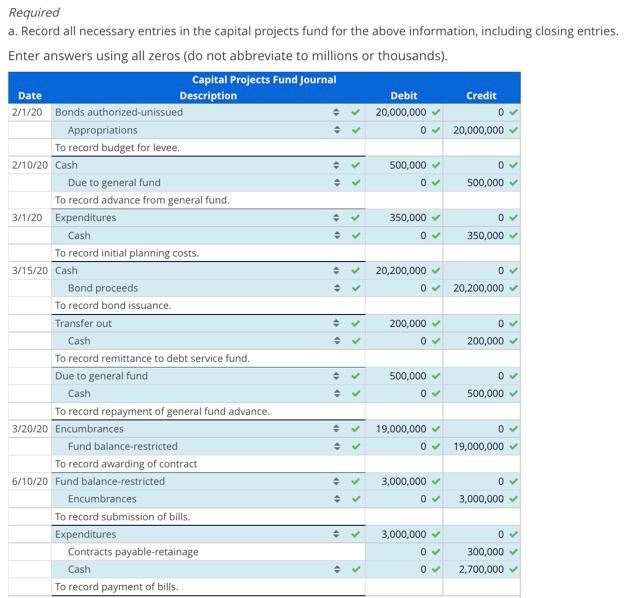Click the checkmark next to 200,000 debit
The height and width of the screenshot is (598, 639).
[x=436, y=323]
